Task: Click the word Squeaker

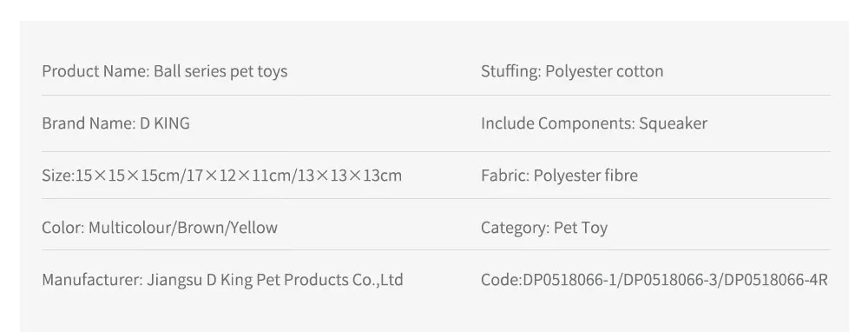Action: [x=674, y=123]
